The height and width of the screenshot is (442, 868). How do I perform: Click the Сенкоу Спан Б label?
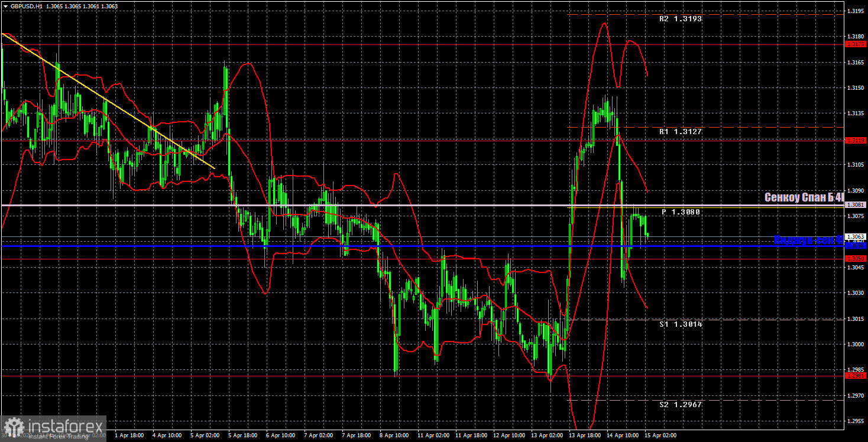pos(804,197)
